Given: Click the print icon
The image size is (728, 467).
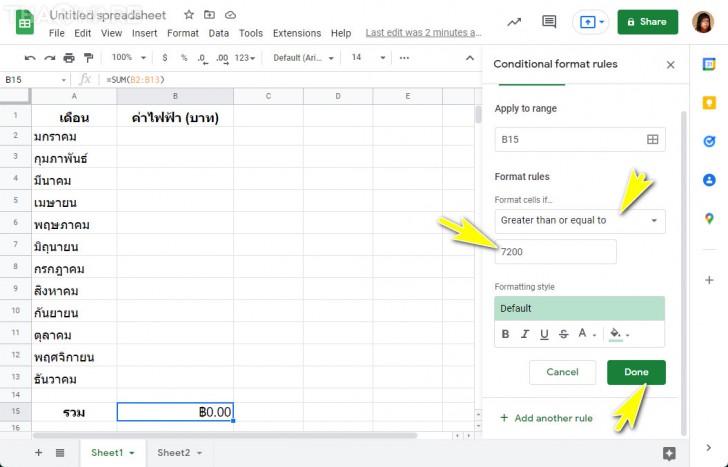Looking at the screenshot, I should pyautogui.click(x=69, y=58).
